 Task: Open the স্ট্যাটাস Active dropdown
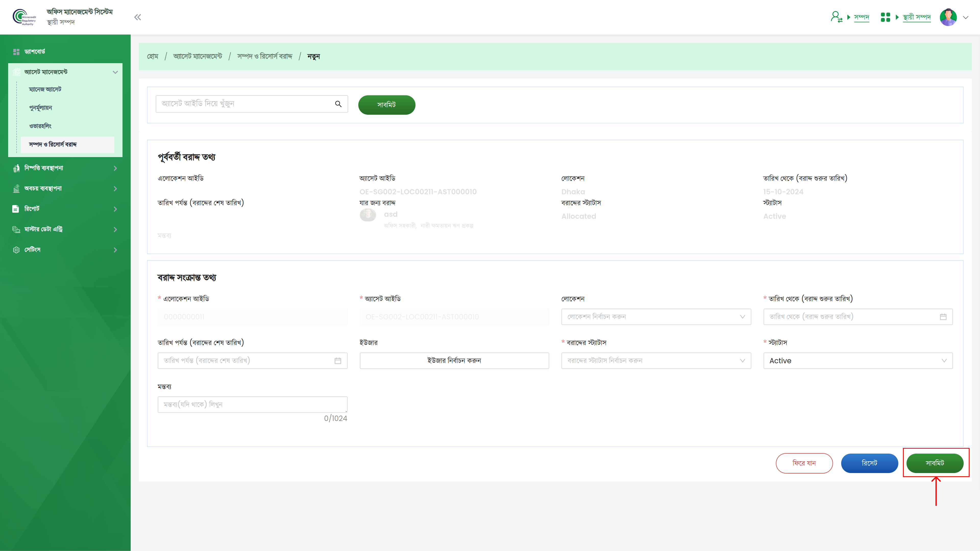coord(858,360)
